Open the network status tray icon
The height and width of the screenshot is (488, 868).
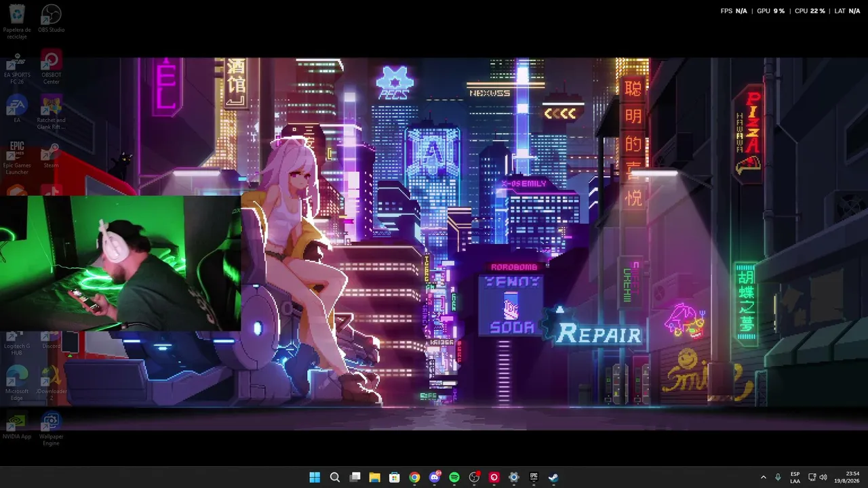tap(812, 477)
